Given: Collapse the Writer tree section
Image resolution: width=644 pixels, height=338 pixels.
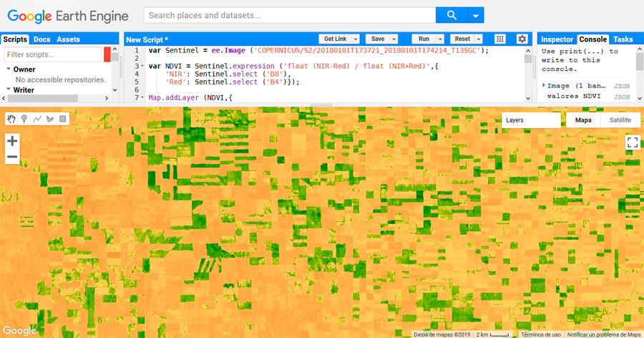Looking at the screenshot, I should [x=9, y=90].
